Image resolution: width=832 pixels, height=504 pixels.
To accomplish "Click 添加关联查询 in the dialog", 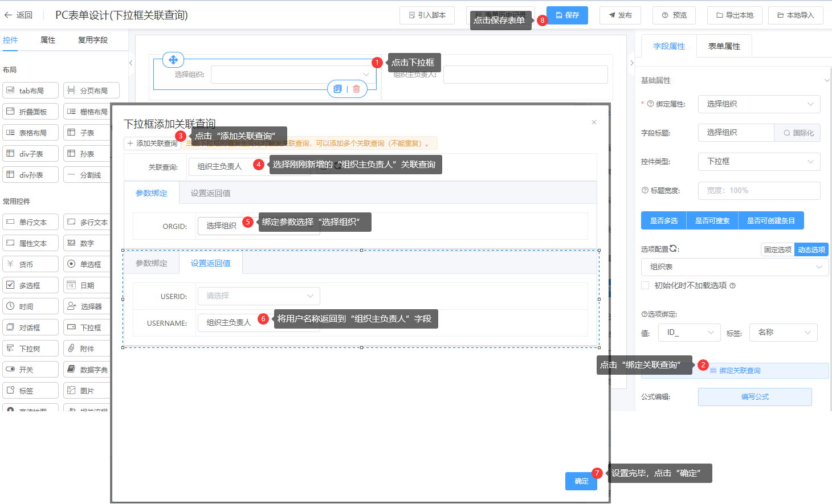I will [152, 144].
